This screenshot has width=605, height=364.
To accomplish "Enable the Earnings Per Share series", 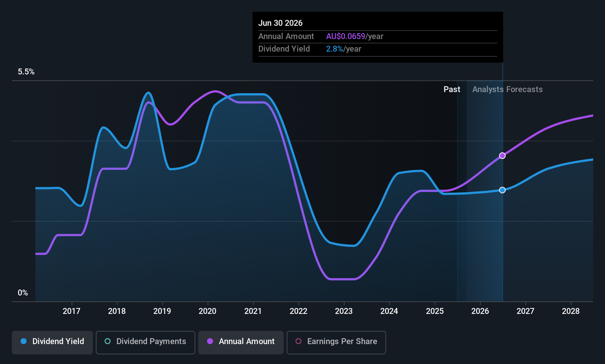I will 336,343.
